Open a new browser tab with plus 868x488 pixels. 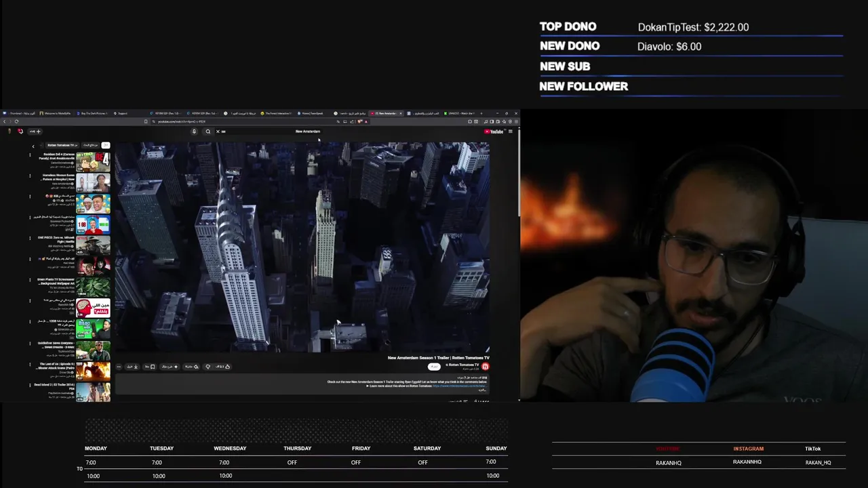point(481,113)
